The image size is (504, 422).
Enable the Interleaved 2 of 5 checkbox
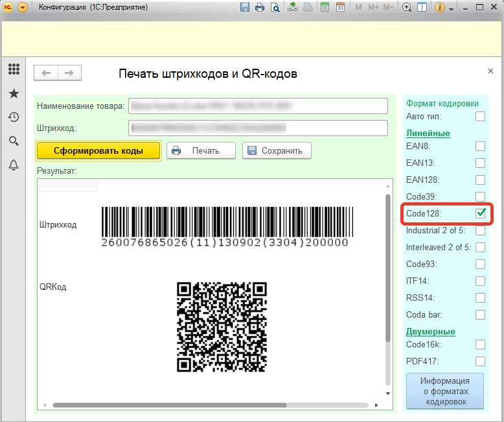coord(480,247)
